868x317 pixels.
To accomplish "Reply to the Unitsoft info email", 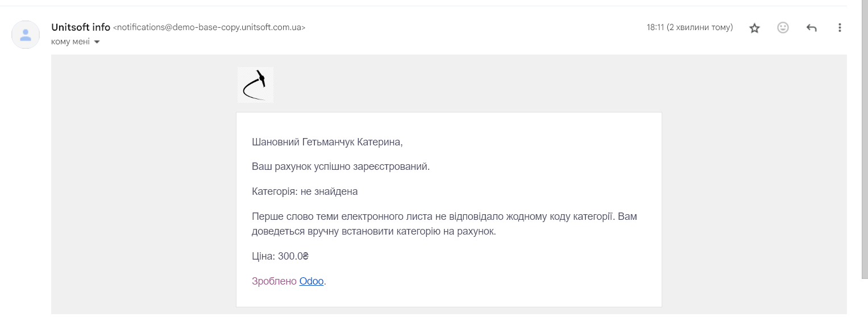I will [x=811, y=28].
